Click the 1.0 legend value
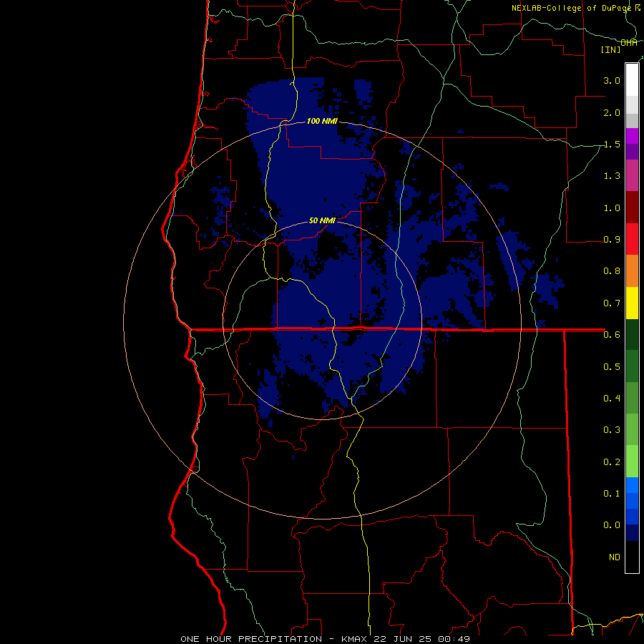 (612, 208)
